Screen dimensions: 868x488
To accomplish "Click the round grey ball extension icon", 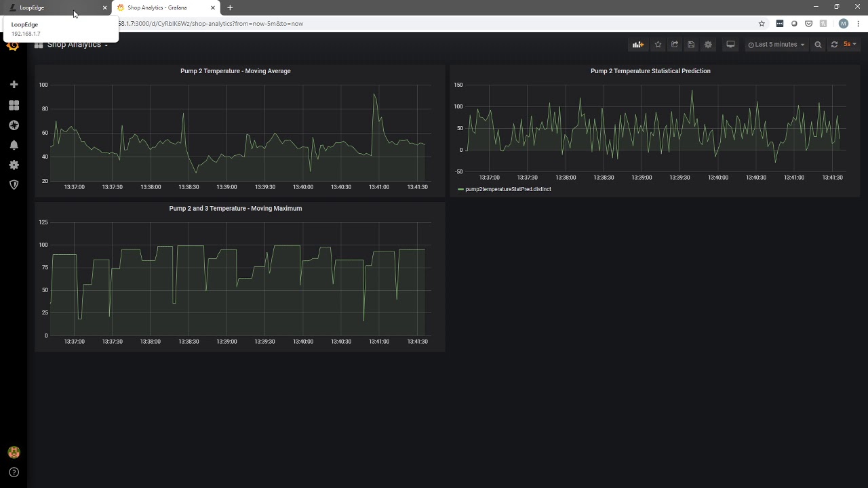I will tap(794, 24).
